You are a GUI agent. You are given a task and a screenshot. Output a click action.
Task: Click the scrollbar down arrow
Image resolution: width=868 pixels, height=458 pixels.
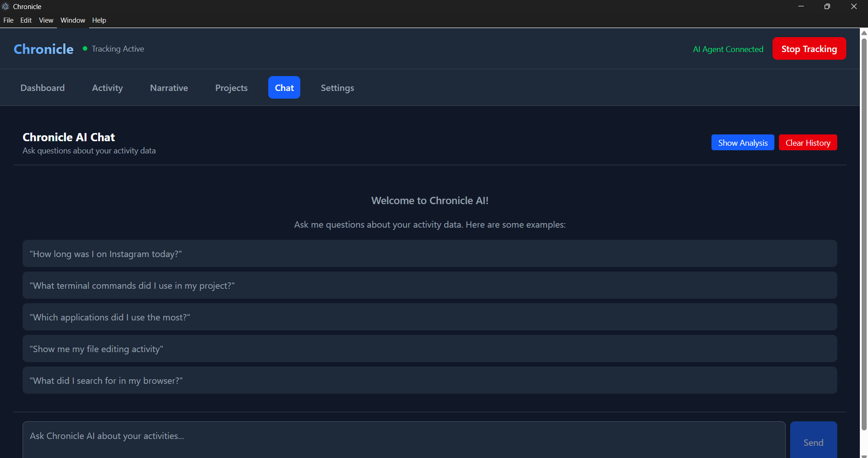[864, 455]
